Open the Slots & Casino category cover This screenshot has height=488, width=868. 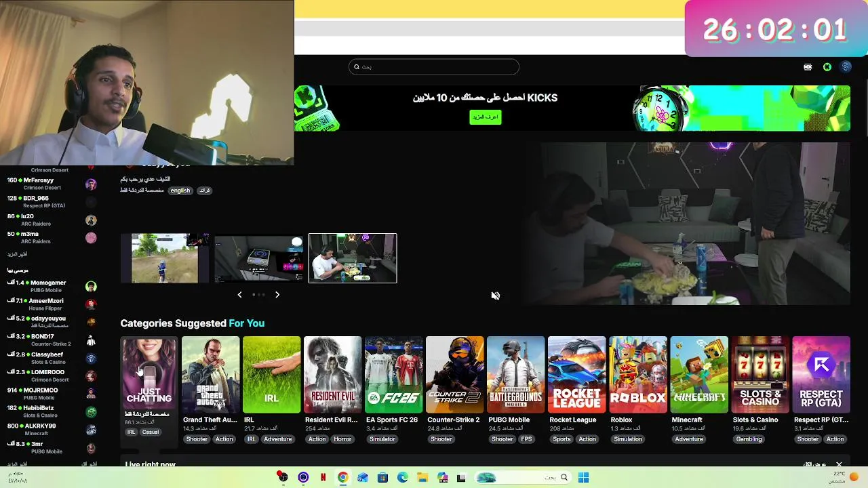[759, 375]
